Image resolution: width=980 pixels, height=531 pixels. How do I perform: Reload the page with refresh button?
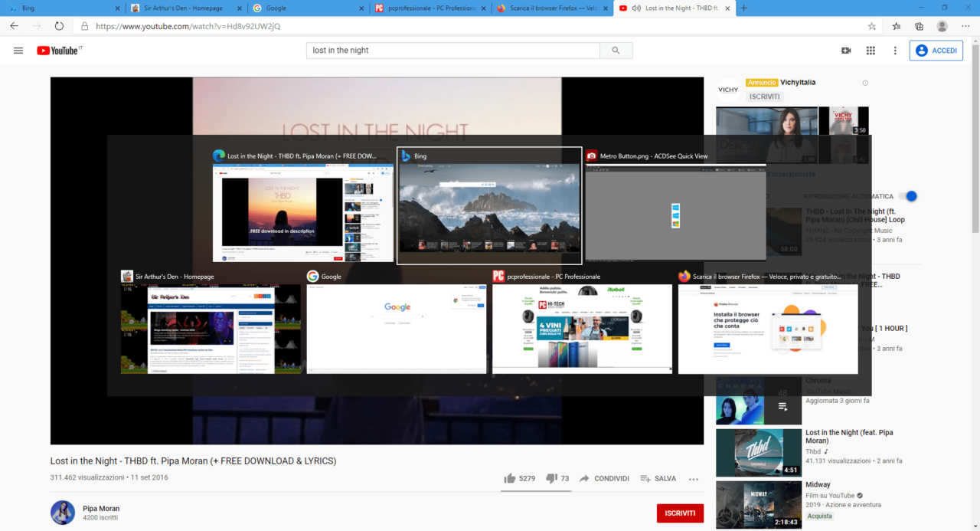pyautogui.click(x=59, y=26)
